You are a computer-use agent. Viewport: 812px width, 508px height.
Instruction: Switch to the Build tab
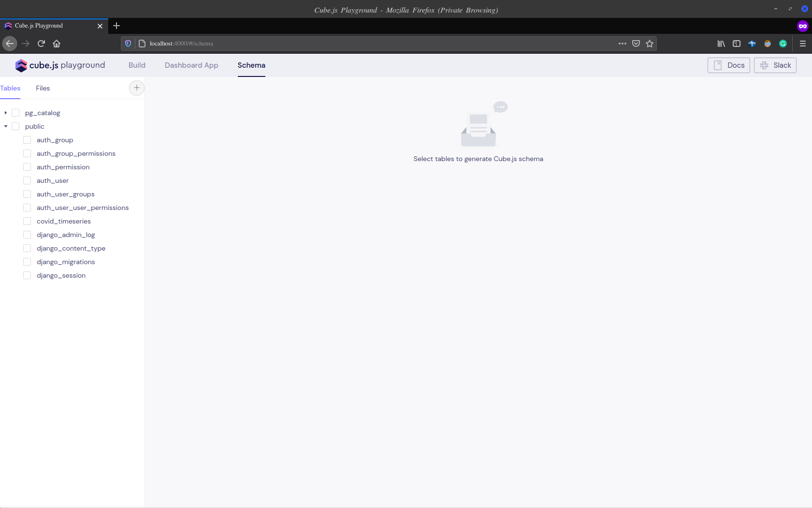click(x=137, y=65)
